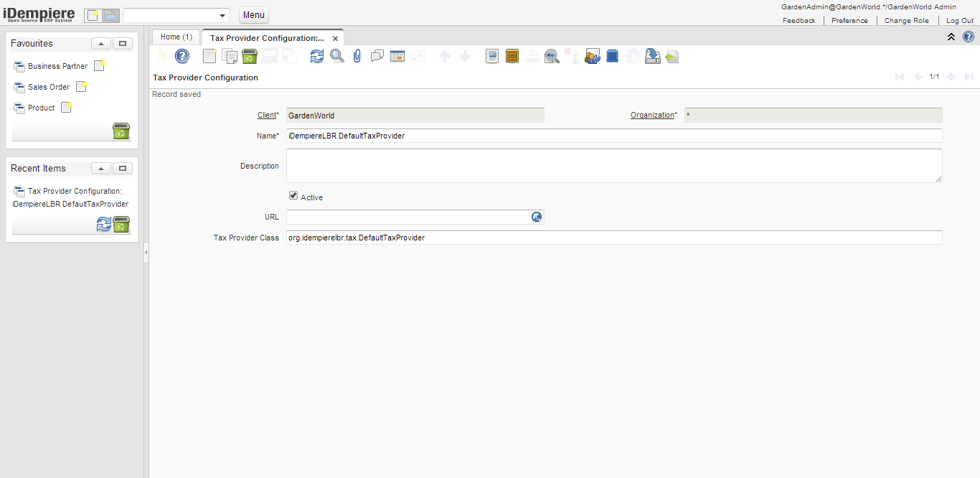Collapse the Favourites panel
The height and width of the screenshot is (478, 980).
pos(101,44)
